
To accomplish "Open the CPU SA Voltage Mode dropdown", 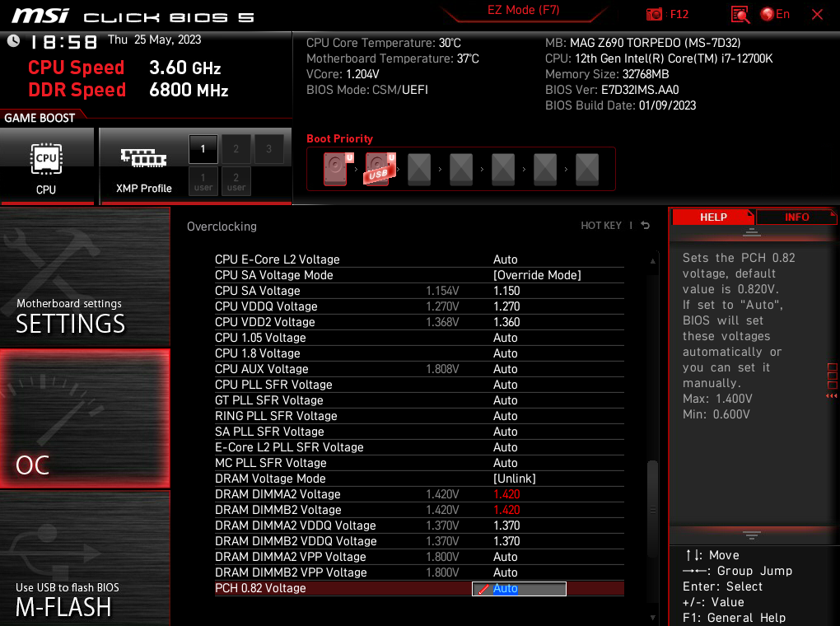I will tap(537, 275).
